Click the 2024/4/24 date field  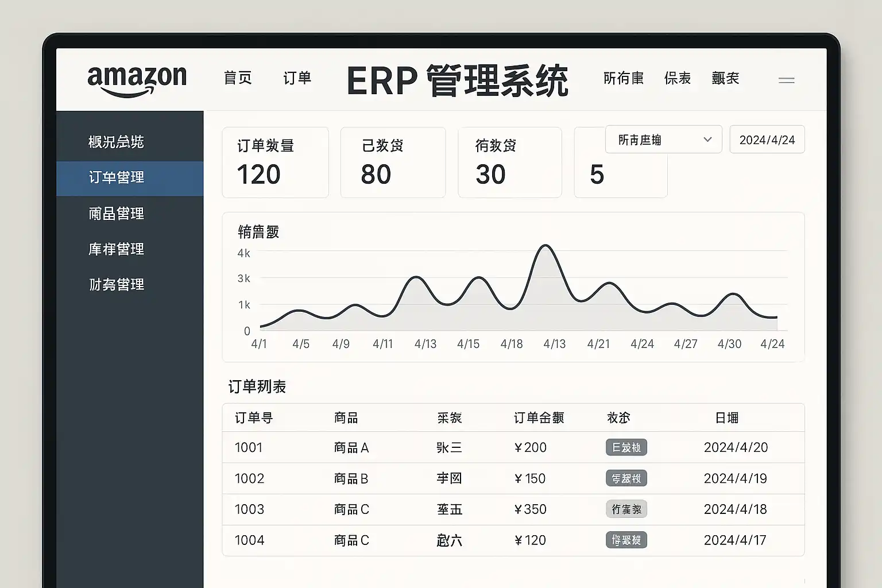pyautogui.click(x=767, y=140)
